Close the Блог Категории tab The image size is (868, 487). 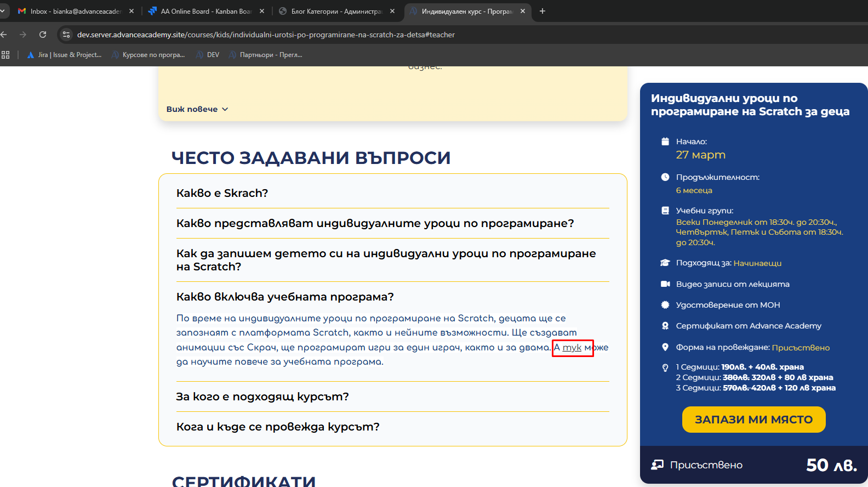[392, 11]
